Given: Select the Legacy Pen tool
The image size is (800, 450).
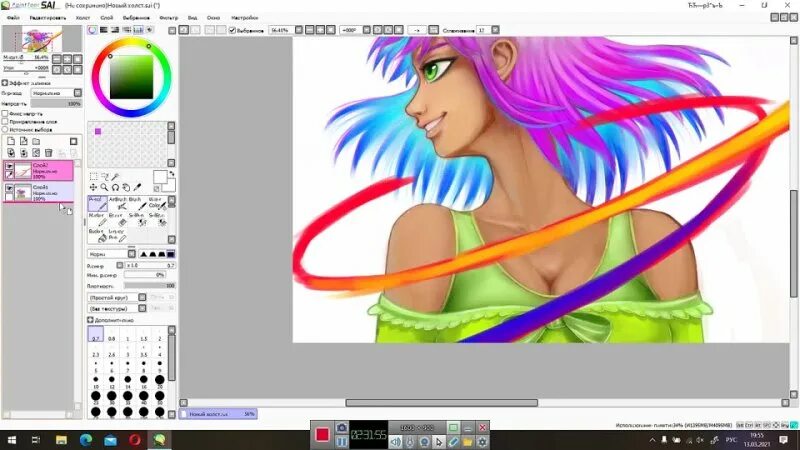Looking at the screenshot, I should (x=117, y=235).
